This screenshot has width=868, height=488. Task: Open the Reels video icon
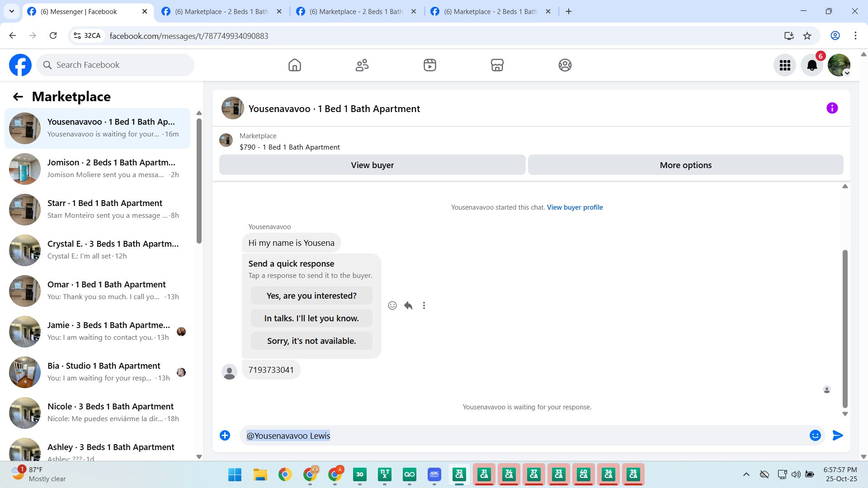point(429,65)
